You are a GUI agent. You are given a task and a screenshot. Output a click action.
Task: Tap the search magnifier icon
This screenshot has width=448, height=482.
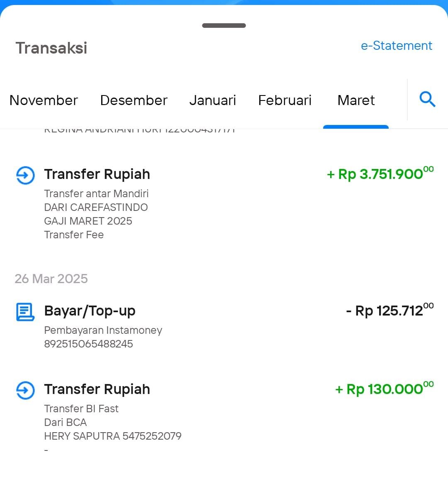tap(427, 99)
